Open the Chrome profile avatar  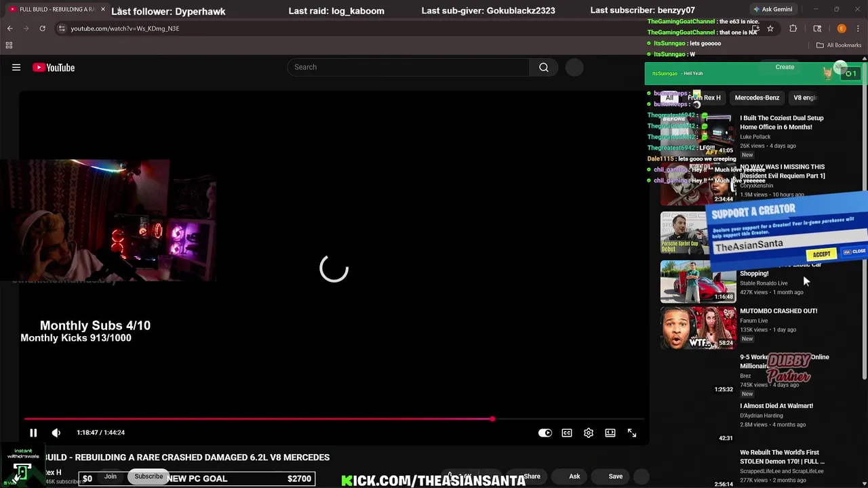[x=842, y=28]
